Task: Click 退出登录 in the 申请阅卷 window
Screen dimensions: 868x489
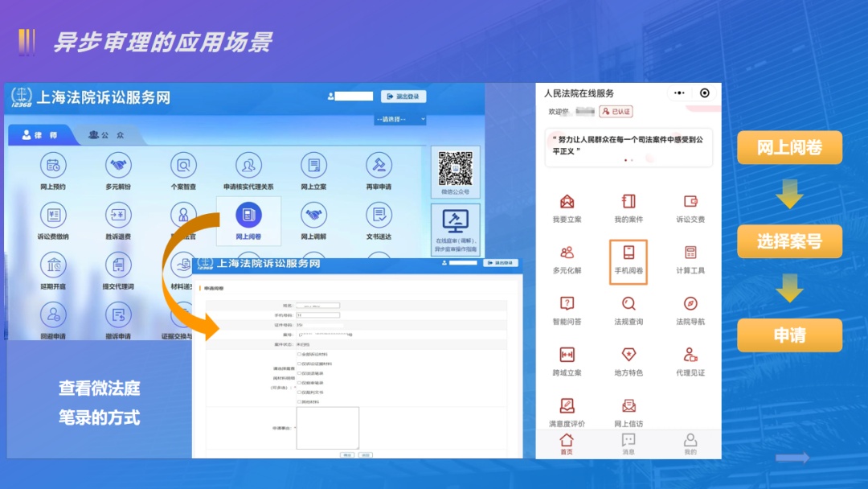Action: tap(501, 262)
